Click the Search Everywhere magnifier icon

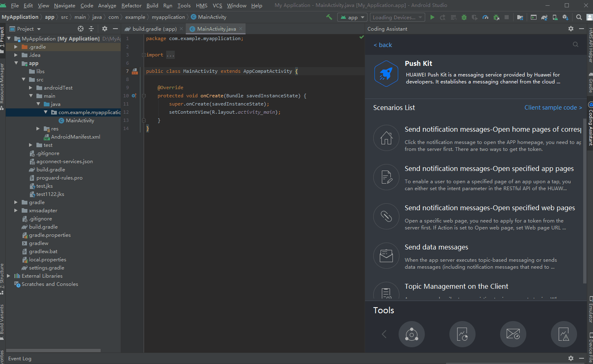[x=579, y=17]
